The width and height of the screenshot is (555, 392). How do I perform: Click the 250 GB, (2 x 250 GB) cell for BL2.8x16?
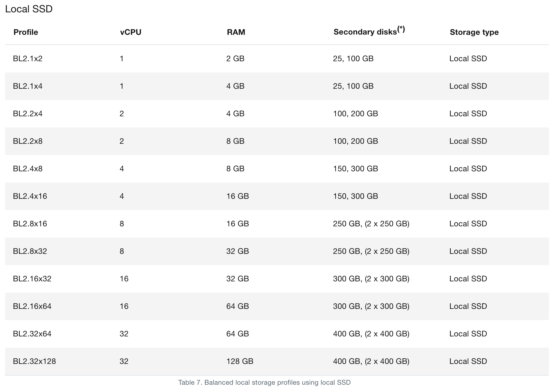coord(371,224)
